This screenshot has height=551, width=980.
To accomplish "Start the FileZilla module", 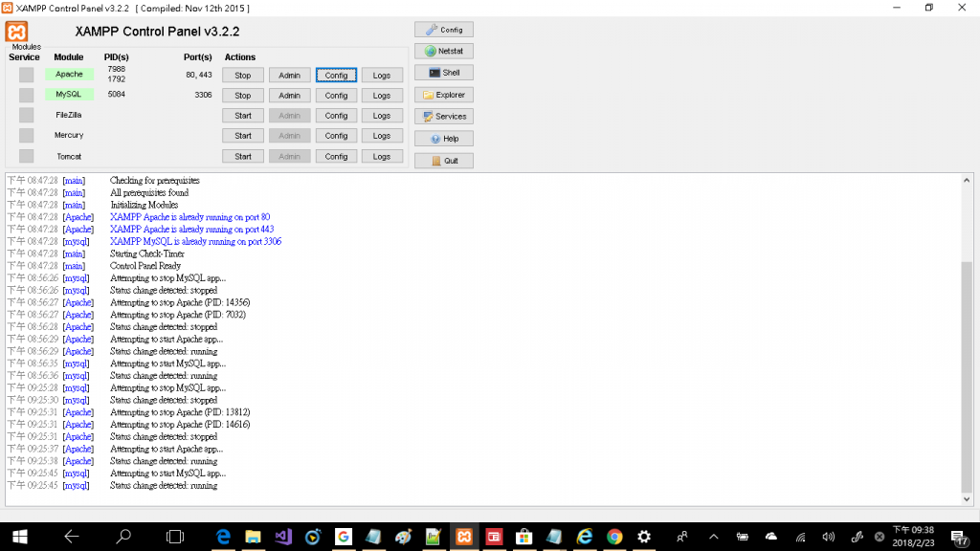I will coord(242,116).
